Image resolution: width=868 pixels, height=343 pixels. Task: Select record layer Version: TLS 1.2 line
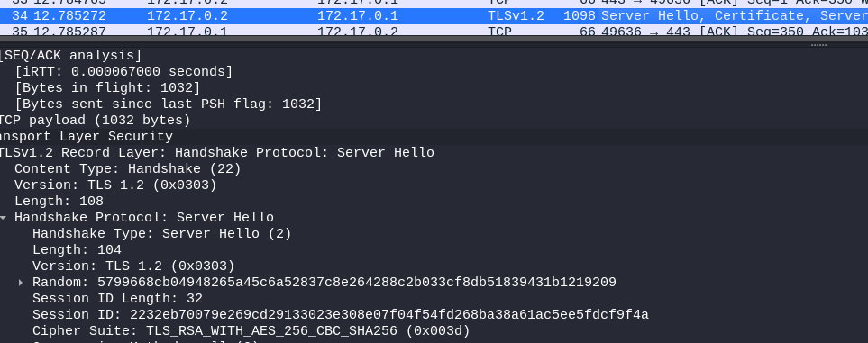coord(115,185)
